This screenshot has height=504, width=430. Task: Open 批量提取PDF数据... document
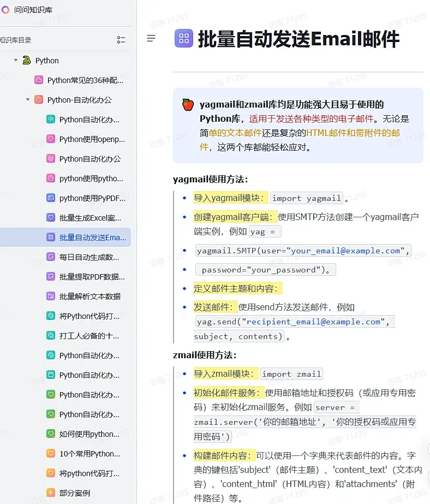92,277
